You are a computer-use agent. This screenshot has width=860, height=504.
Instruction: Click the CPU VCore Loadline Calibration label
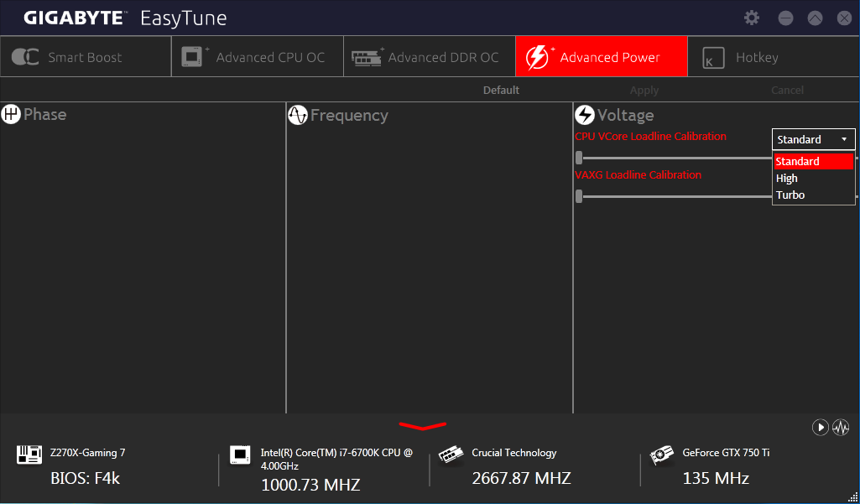coord(650,136)
